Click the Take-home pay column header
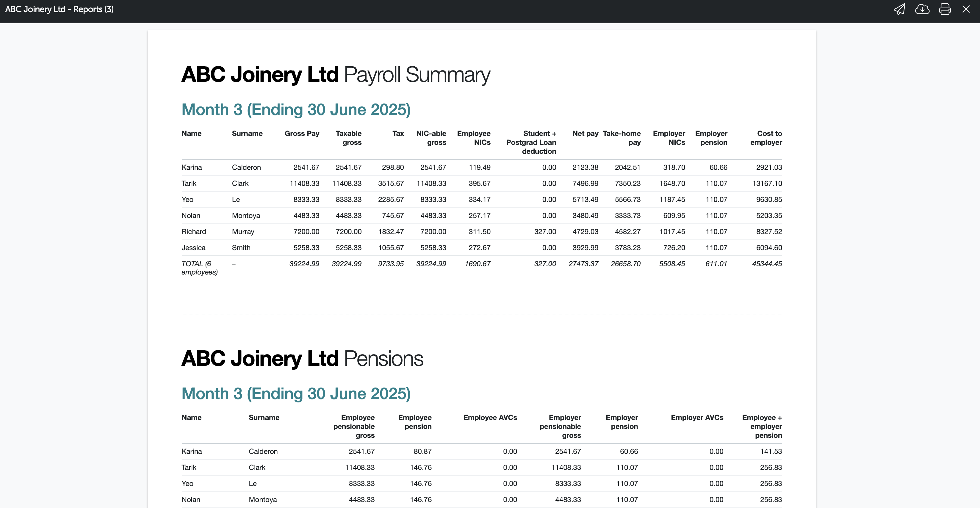Viewport: 980px width, 508px height. coord(621,138)
